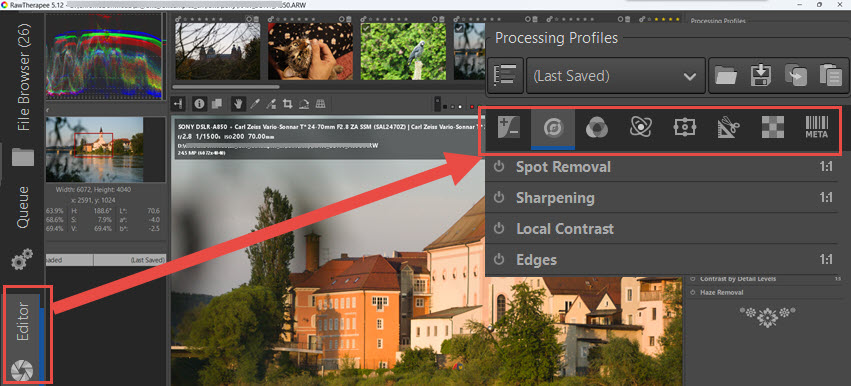Open the bird on post thumbnail
The height and width of the screenshot is (386, 851).
tap(403, 52)
